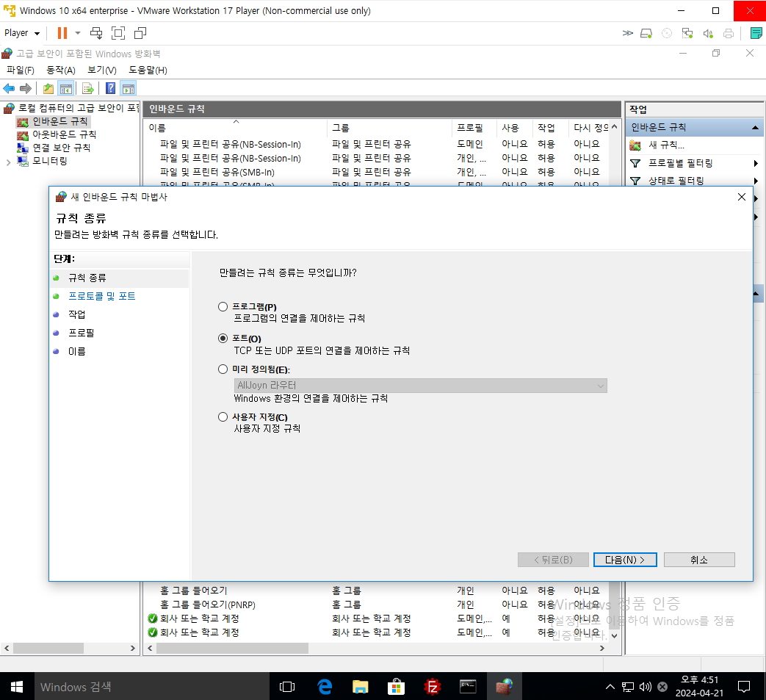Expand the VMware device chevrons icon
The image size is (766, 700).
click(628, 33)
